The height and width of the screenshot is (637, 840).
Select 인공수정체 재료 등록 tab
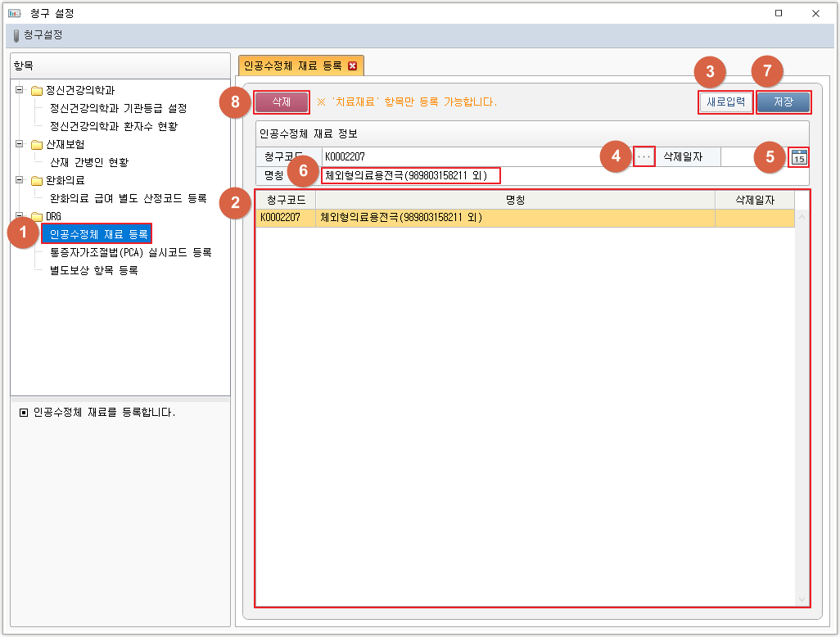click(292, 66)
